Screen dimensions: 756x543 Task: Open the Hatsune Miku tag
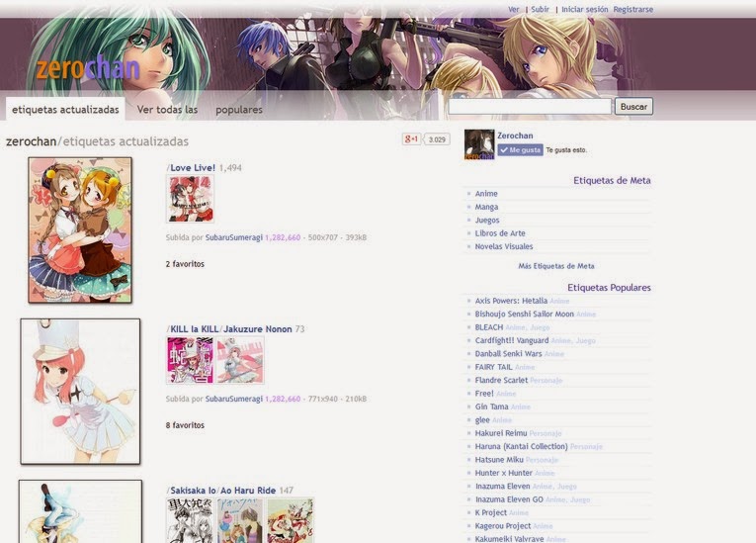tap(499, 460)
